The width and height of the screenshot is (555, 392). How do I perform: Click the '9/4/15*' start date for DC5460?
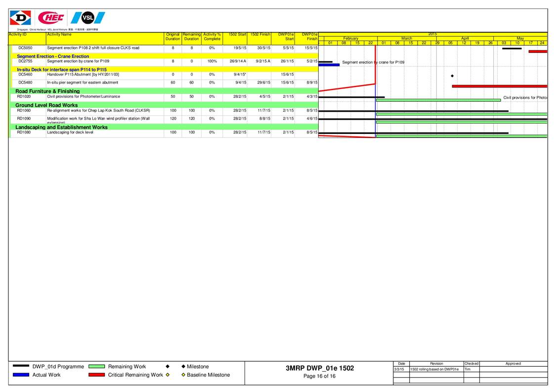click(x=240, y=74)
